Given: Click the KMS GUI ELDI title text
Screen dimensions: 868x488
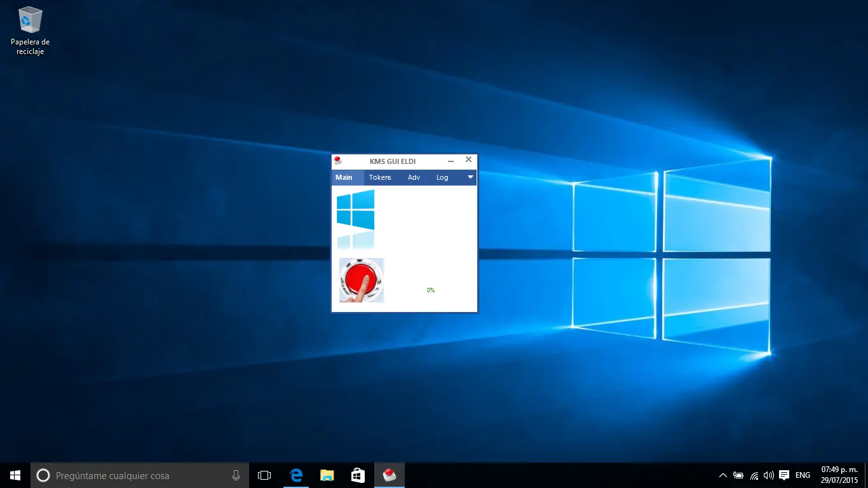Looking at the screenshot, I should coord(393,161).
